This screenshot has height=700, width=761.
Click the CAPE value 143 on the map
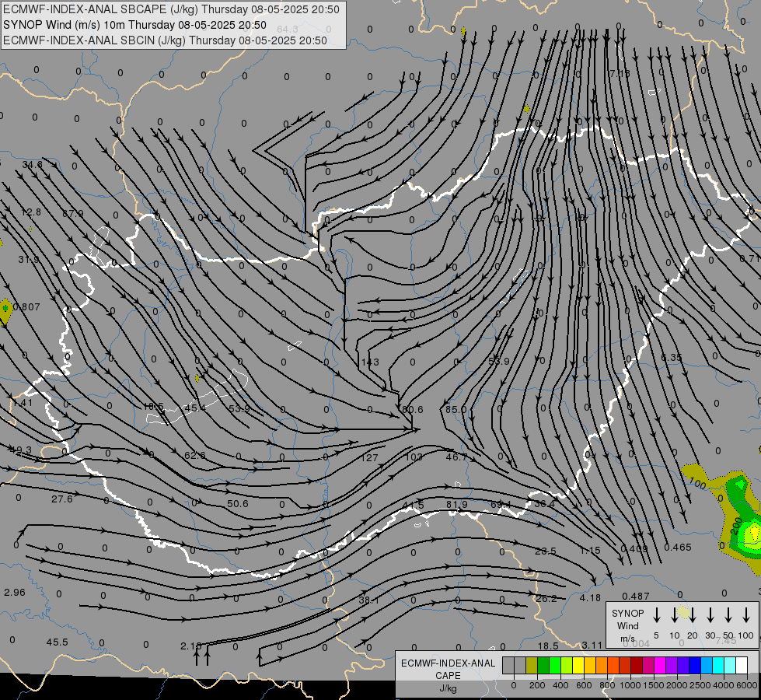pos(370,362)
